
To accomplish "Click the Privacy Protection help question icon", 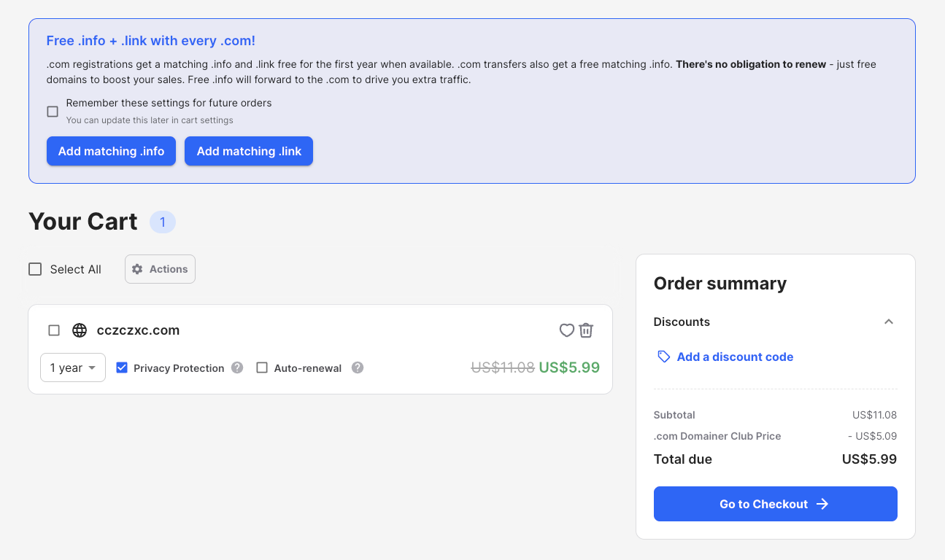I will point(237,367).
